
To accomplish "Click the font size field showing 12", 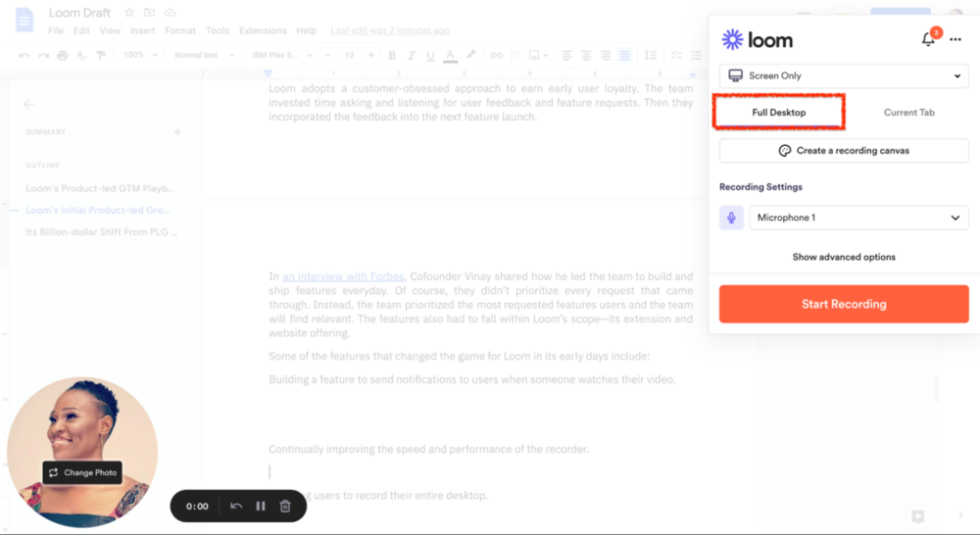I will pyautogui.click(x=350, y=55).
